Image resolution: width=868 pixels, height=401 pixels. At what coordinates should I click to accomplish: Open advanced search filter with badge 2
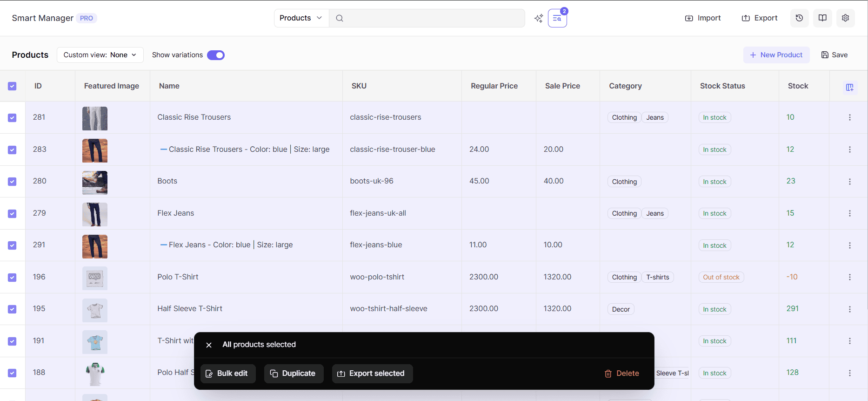point(557,18)
